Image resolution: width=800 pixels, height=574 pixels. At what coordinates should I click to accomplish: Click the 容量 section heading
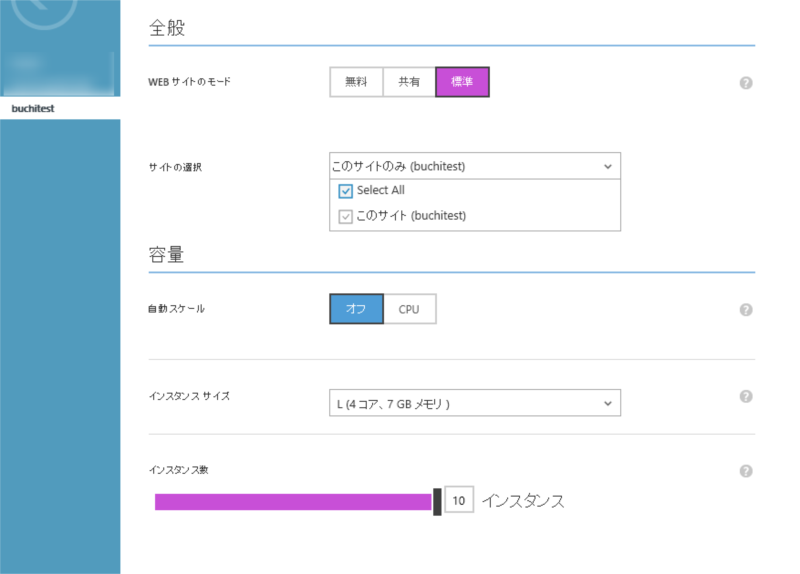(167, 254)
